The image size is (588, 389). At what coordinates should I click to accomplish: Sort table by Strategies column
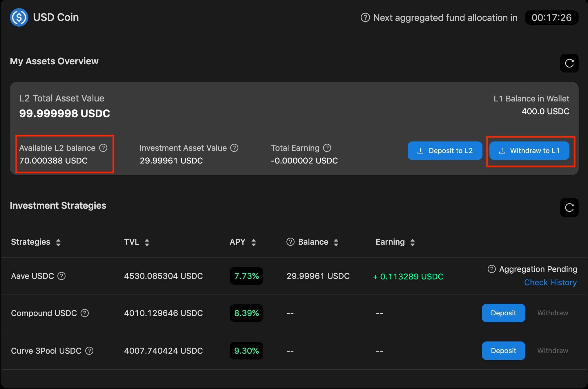58,242
